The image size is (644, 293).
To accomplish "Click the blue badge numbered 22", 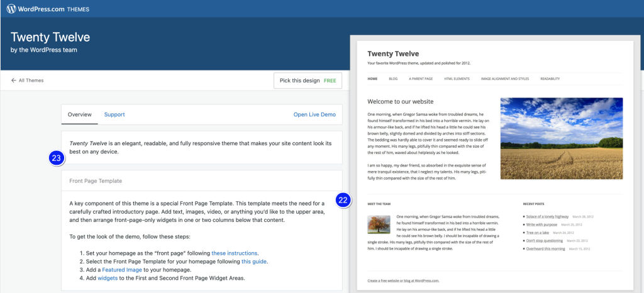I will pos(343,201).
